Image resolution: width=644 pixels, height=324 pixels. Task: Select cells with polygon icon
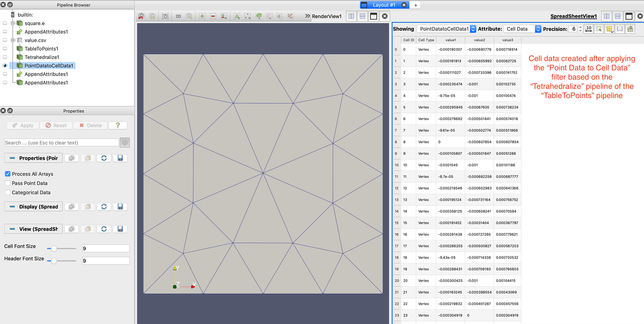(280, 16)
